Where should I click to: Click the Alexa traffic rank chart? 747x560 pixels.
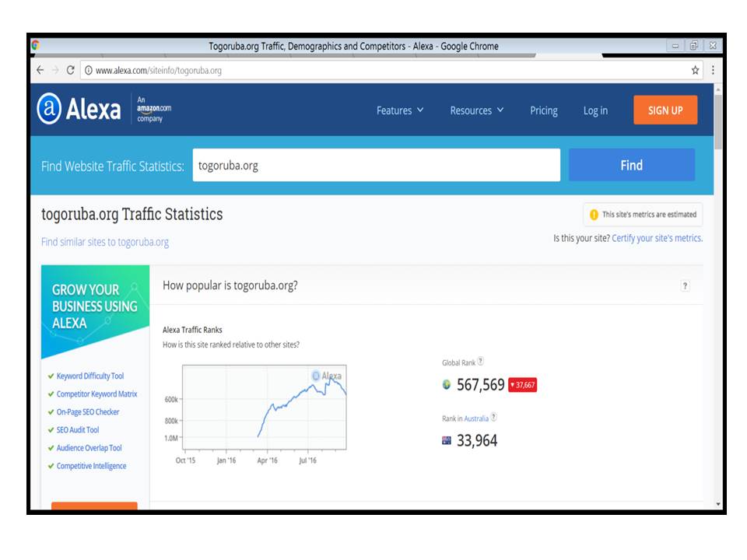coord(265,407)
